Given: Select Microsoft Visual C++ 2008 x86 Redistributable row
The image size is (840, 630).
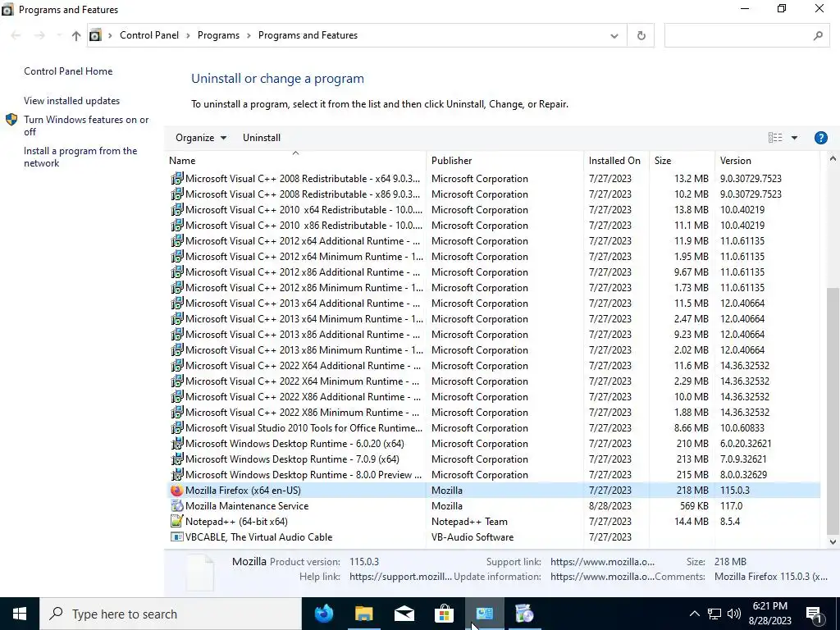Looking at the screenshot, I should pyautogui.click(x=493, y=194).
